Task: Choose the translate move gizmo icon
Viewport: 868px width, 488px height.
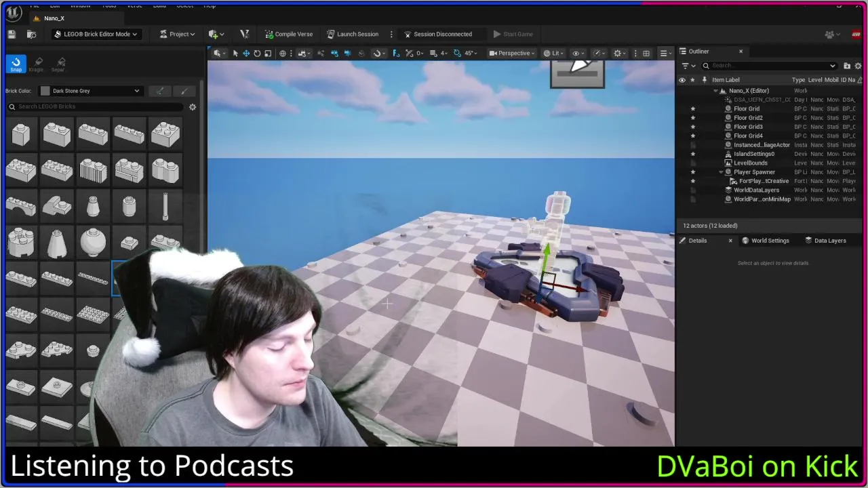Action: 246,53
